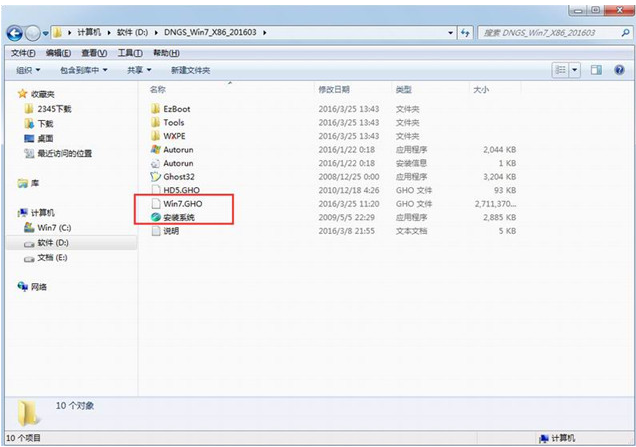Launch the 安装系统 installer program
The image size is (636, 447).
(179, 217)
